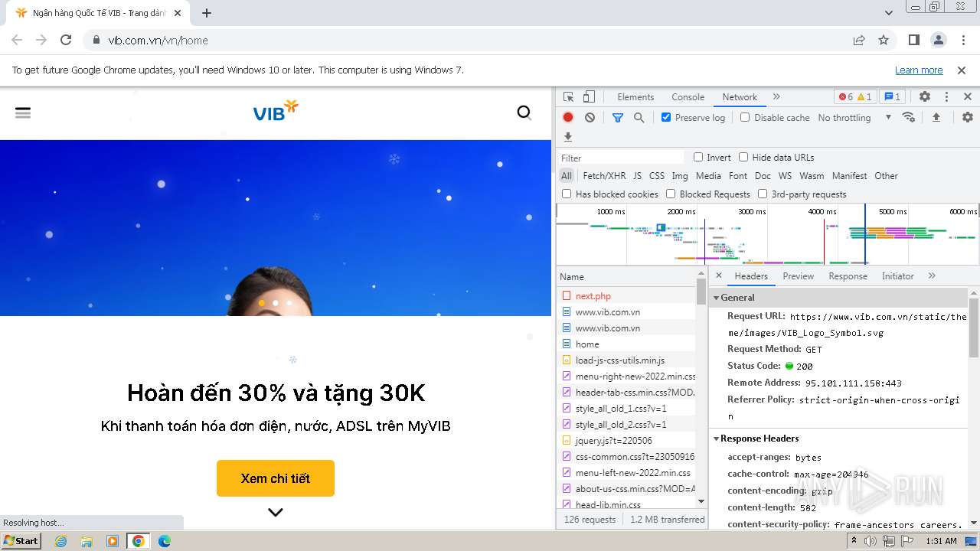Click the taskbar volume icon
The image size is (980, 551).
pyautogui.click(x=871, y=541)
